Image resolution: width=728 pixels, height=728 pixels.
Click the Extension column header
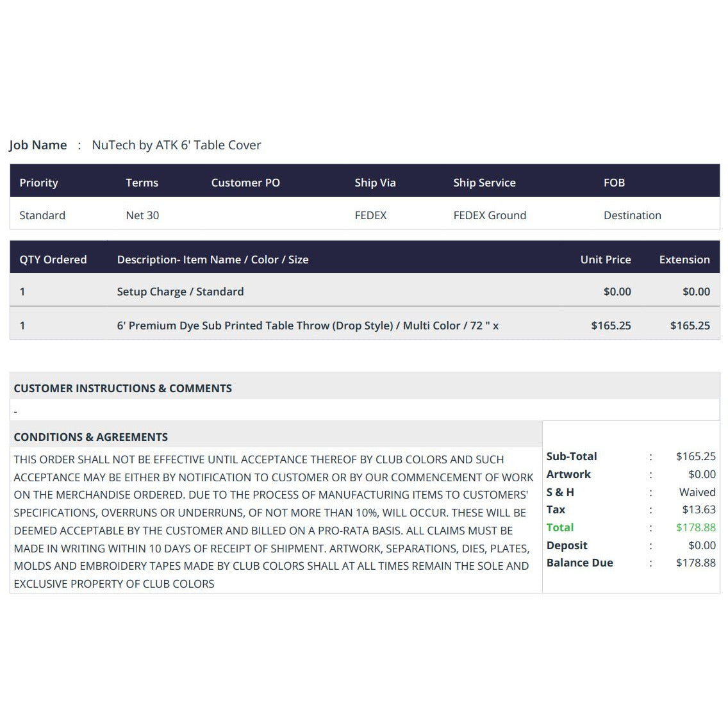click(684, 260)
